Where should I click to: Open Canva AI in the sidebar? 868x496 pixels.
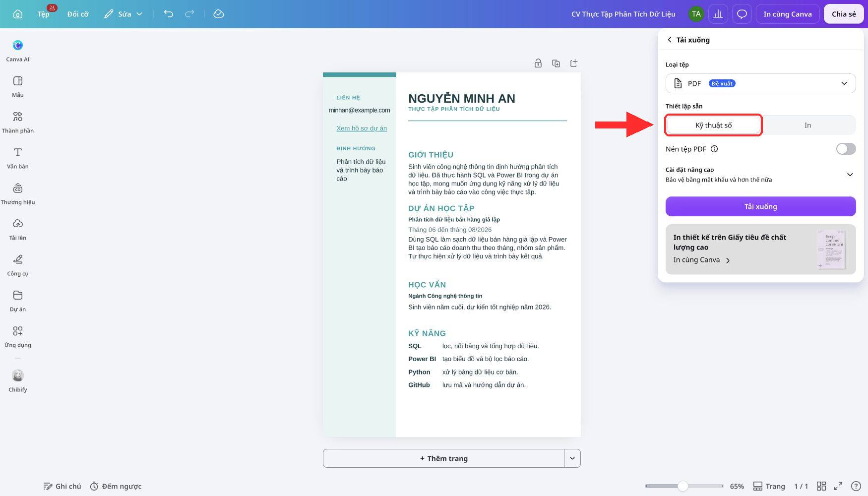tap(18, 51)
